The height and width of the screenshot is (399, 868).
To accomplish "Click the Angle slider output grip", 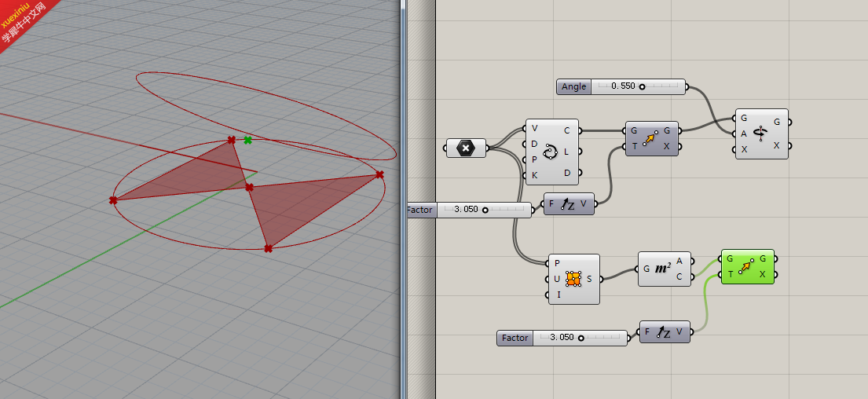I will tap(687, 87).
